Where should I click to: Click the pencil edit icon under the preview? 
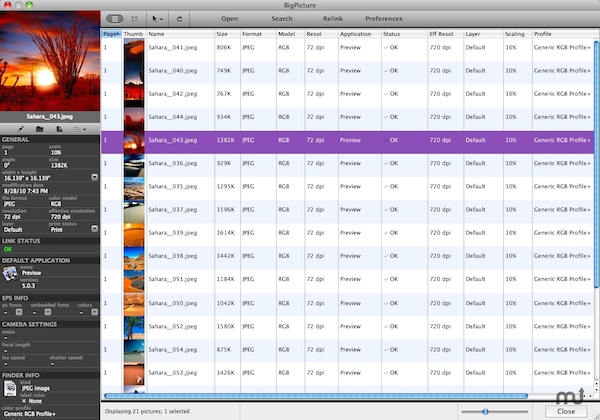pos(20,129)
